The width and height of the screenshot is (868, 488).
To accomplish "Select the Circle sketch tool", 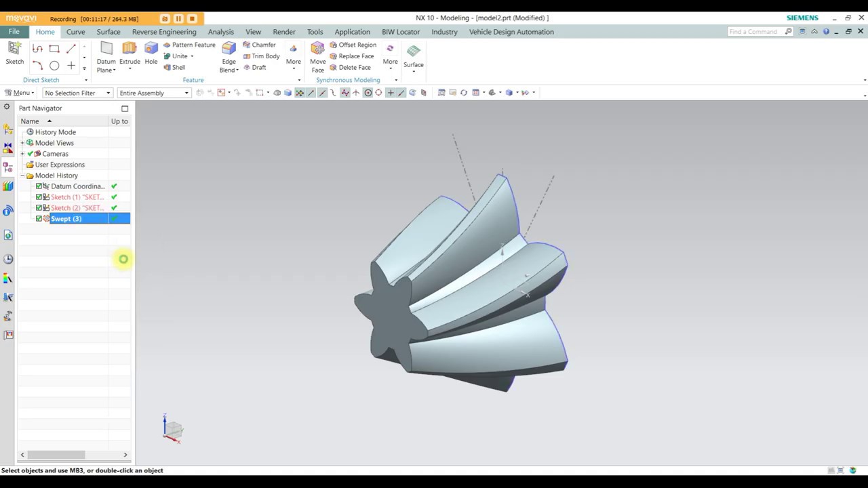I will click(x=54, y=66).
